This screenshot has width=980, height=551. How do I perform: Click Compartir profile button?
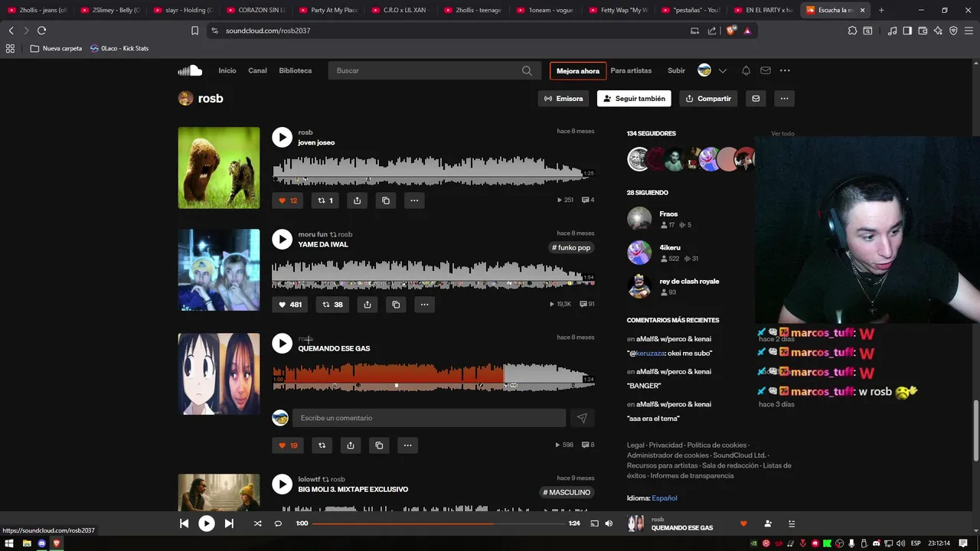click(x=708, y=99)
